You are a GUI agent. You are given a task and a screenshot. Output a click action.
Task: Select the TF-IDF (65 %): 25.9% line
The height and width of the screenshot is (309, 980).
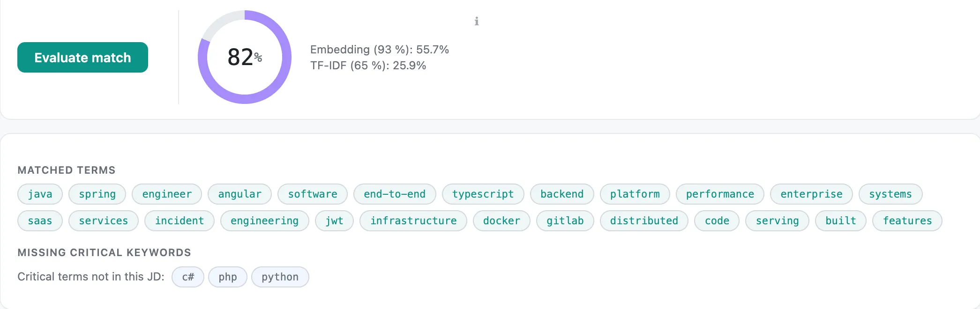368,66
